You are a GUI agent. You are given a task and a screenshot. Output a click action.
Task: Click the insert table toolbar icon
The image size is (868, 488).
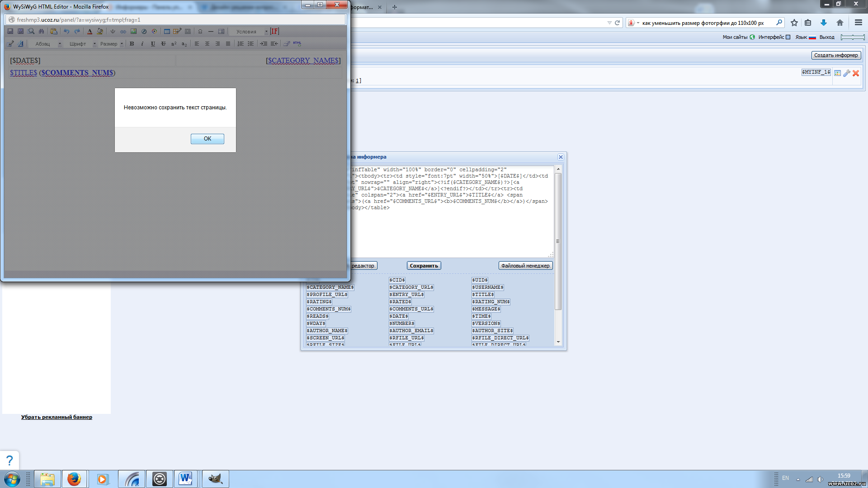click(x=167, y=32)
